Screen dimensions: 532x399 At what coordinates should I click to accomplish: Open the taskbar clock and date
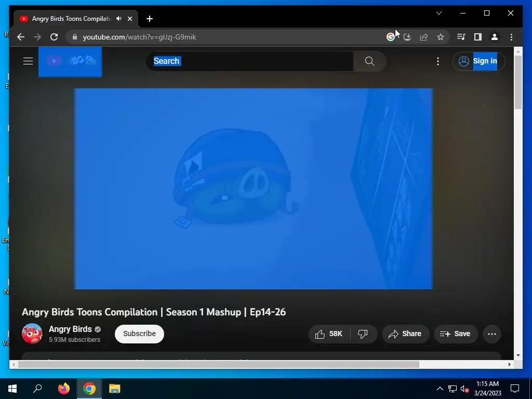point(487,389)
